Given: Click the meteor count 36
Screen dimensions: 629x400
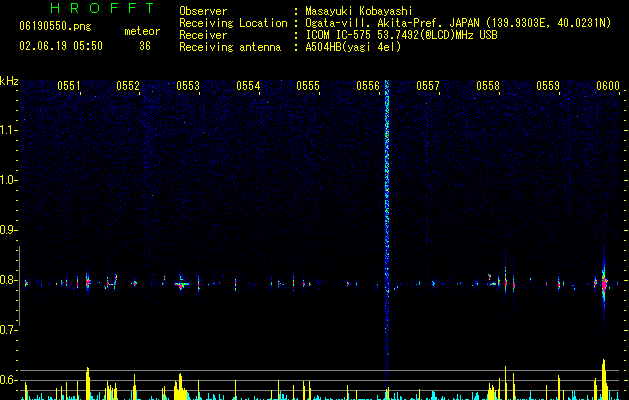Looking at the screenshot, I should pyautogui.click(x=145, y=46).
